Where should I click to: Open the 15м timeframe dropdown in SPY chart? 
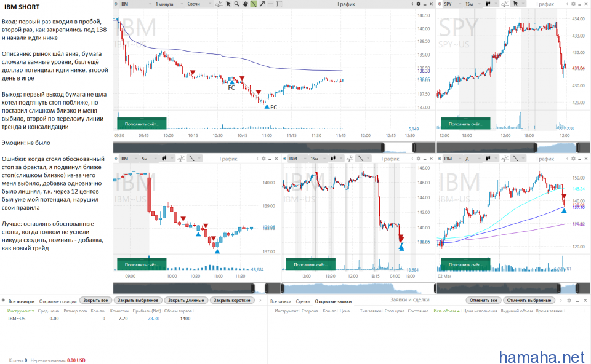473,4
